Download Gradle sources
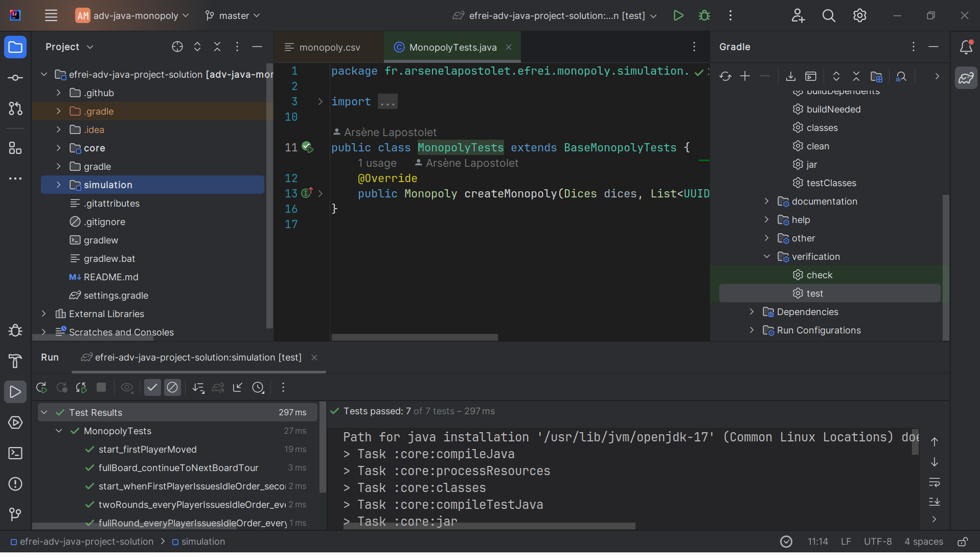Screen dimensions: 980x558 [x=790, y=76]
